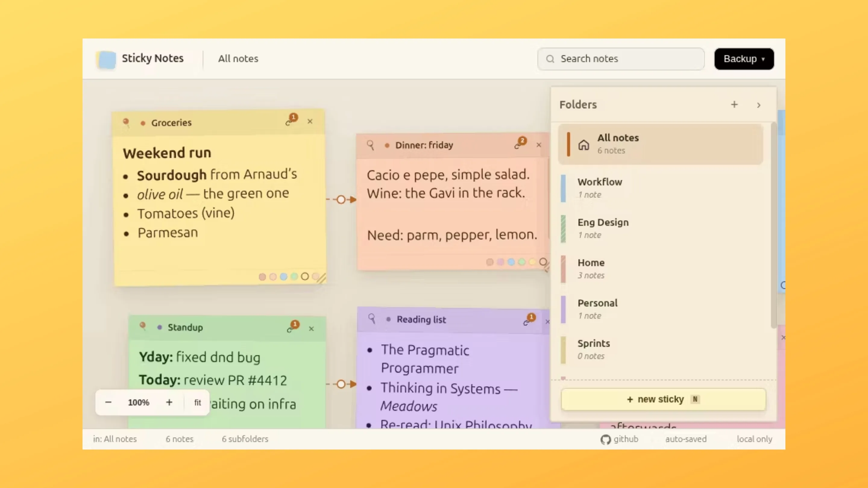
Task: Click the Search notes field
Action: point(621,59)
